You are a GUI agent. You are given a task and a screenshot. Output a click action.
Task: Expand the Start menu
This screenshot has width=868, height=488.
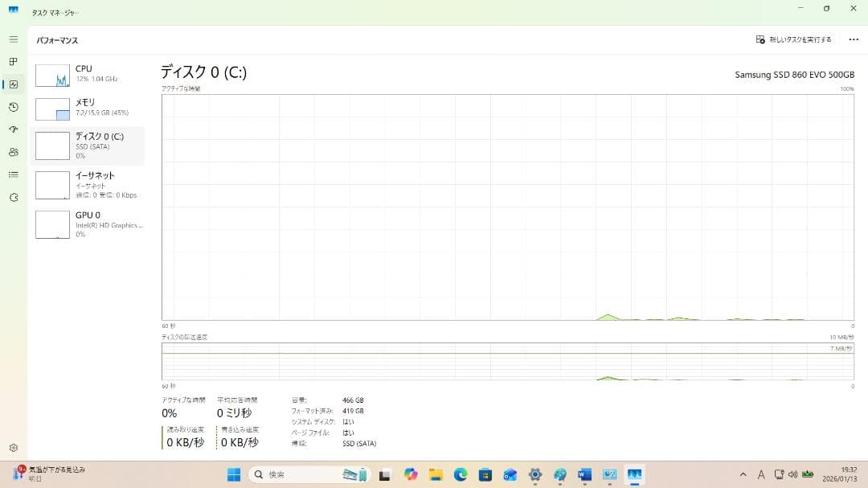pos(234,474)
